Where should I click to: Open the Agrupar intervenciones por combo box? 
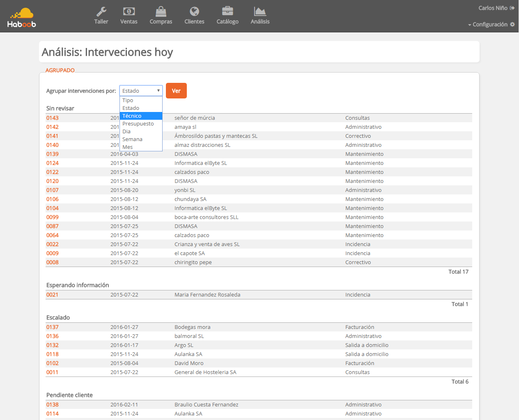tap(141, 91)
